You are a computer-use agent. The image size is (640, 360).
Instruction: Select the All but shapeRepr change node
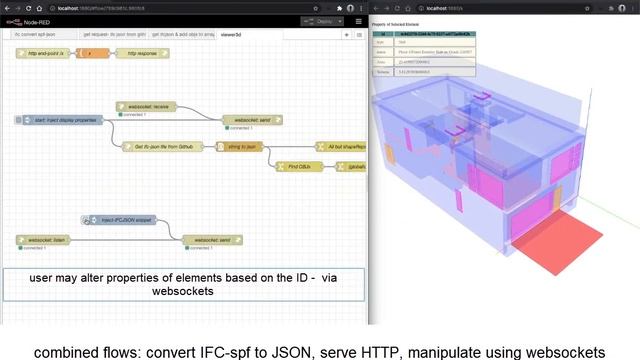coord(341,147)
